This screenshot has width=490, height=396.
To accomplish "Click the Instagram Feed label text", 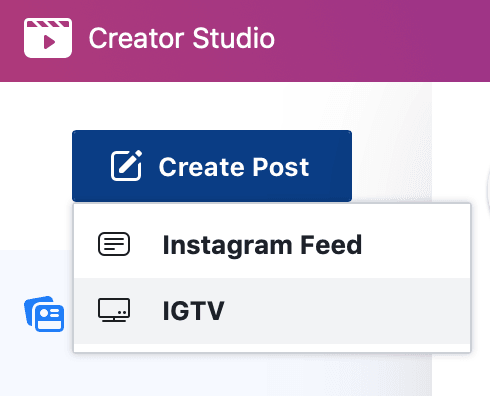I will pyautogui.click(x=262, y=245).
